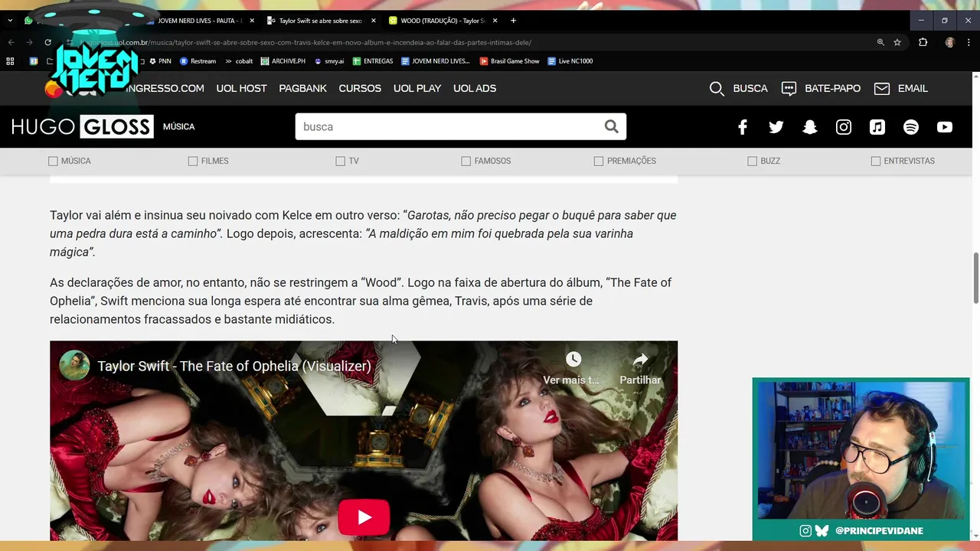The image size is (980, 551).
Task: Open UOL Email envelope icon
Action: tap(882, 89)
